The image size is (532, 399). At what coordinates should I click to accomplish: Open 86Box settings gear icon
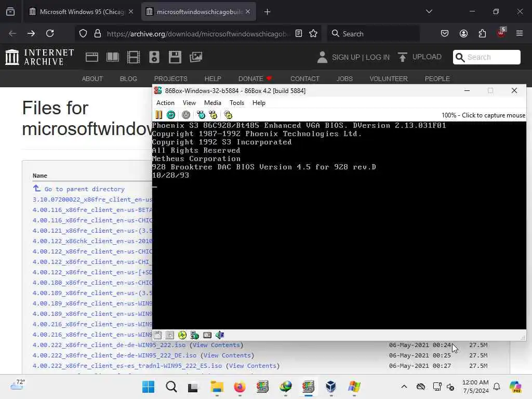pos(228,115)
